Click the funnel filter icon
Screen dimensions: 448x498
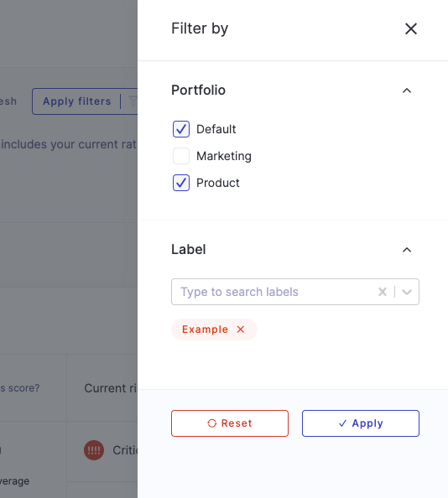click(133, 101)
